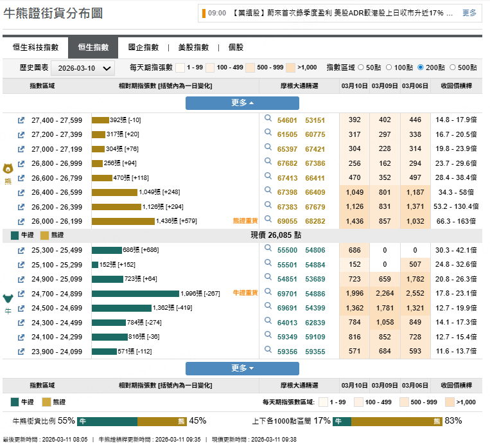Open external link icon for 24,700 - 24,899 row
The width and height of the screenshot is (490, 448).
coord(21,294)
